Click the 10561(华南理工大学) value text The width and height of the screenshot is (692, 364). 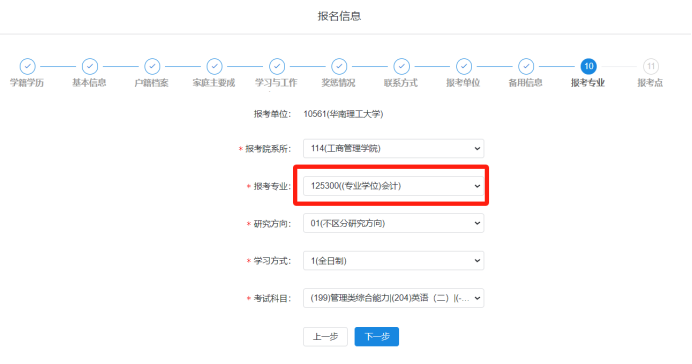coord(343,114)
